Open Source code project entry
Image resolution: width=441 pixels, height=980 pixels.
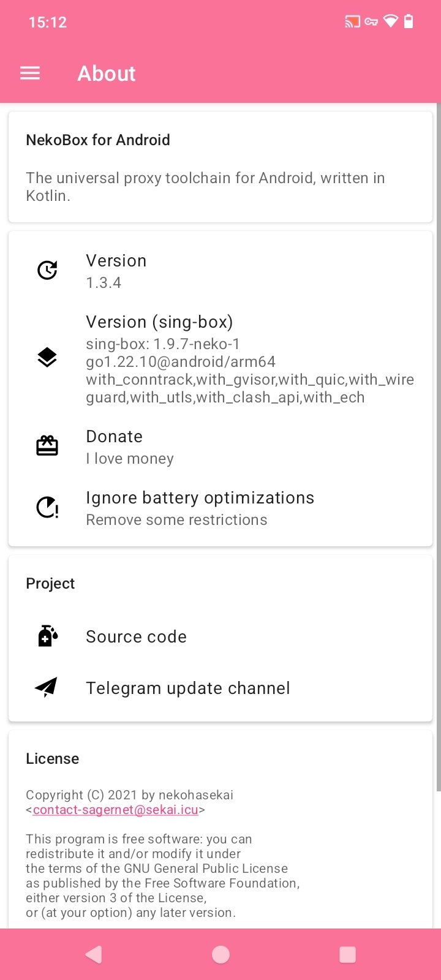point(136,637)
